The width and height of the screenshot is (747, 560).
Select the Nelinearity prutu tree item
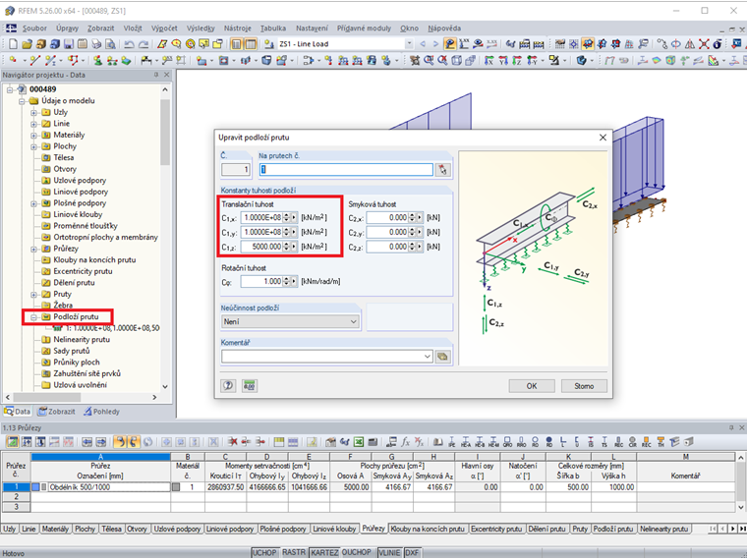[x=82, y=340]
